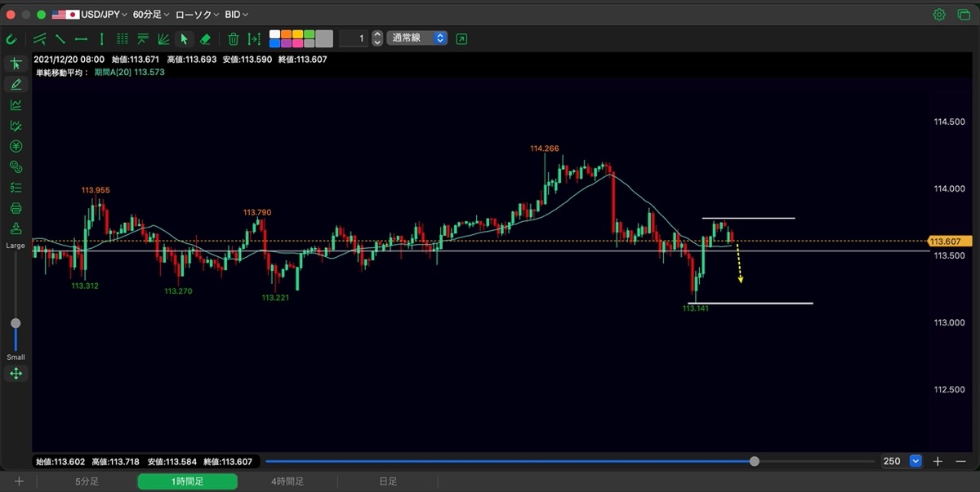Click the zoom out minus button at bottom right
The width and height of the screenshot is (980, 492).
[x=960, y=461]
